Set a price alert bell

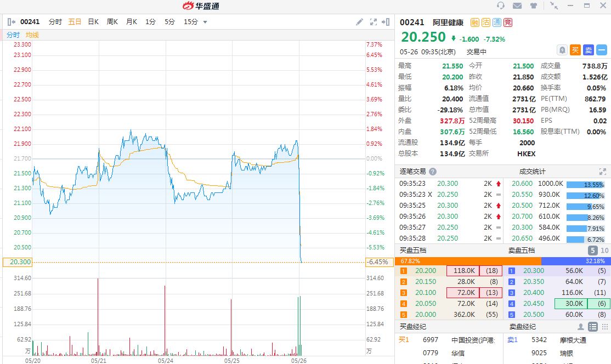(x=562, y=50)
